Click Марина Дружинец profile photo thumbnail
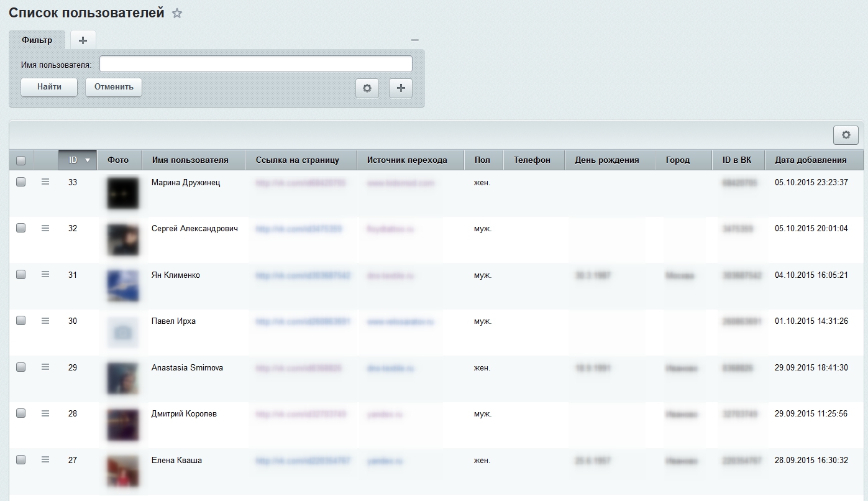Screen dimensions: 868x501 coord(122,193)
